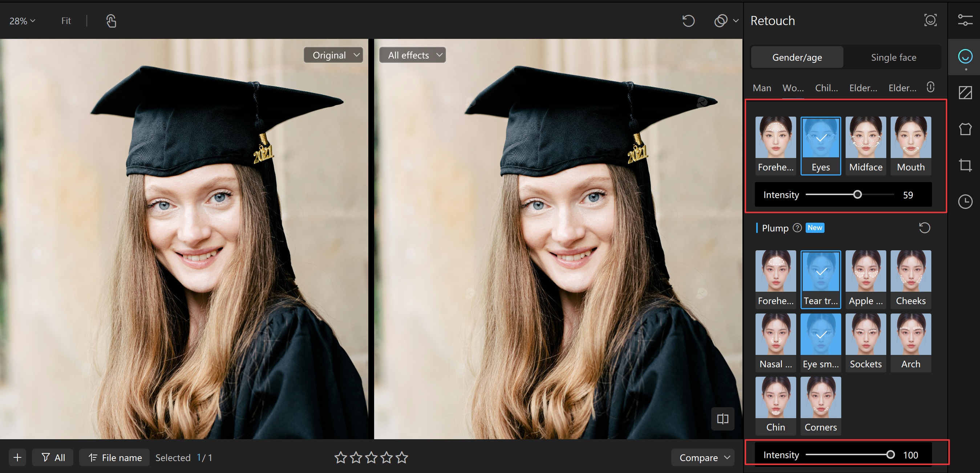This screenshot has width=980, height=473.
Task: Adjust the Plump Intensity slider handle
Action: point(890,455)
